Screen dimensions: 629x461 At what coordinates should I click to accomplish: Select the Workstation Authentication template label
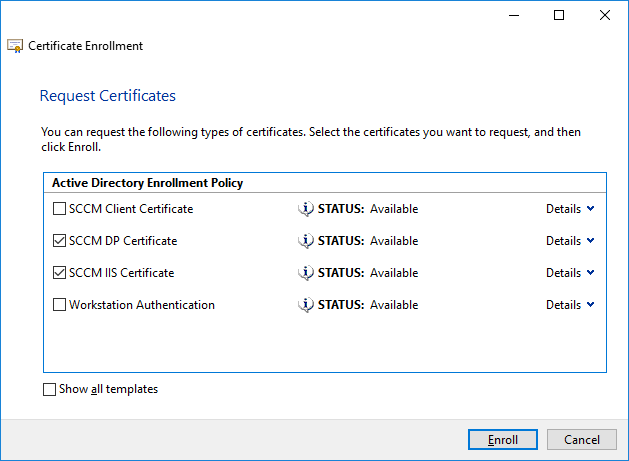(x=142, y=305)
